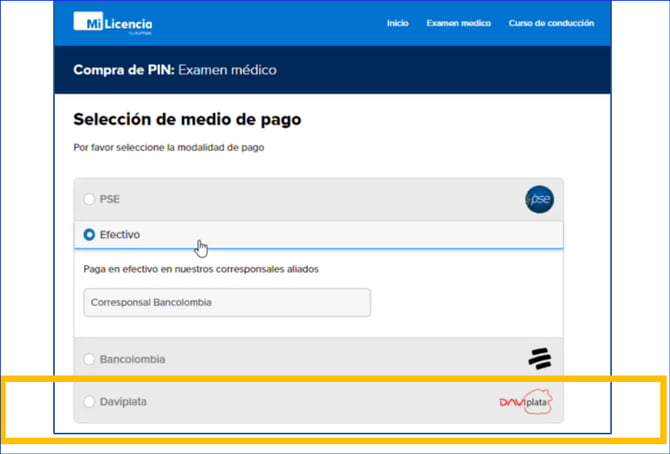
Task: Click the MiLicencia logo
Action: pos(113,23)
